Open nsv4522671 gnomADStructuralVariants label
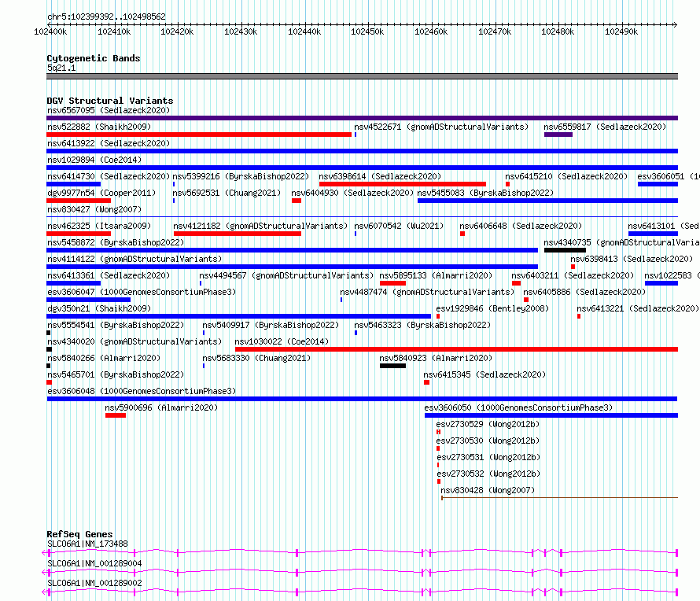The width and height of the screenshot is (700, 601). [441, 127]
